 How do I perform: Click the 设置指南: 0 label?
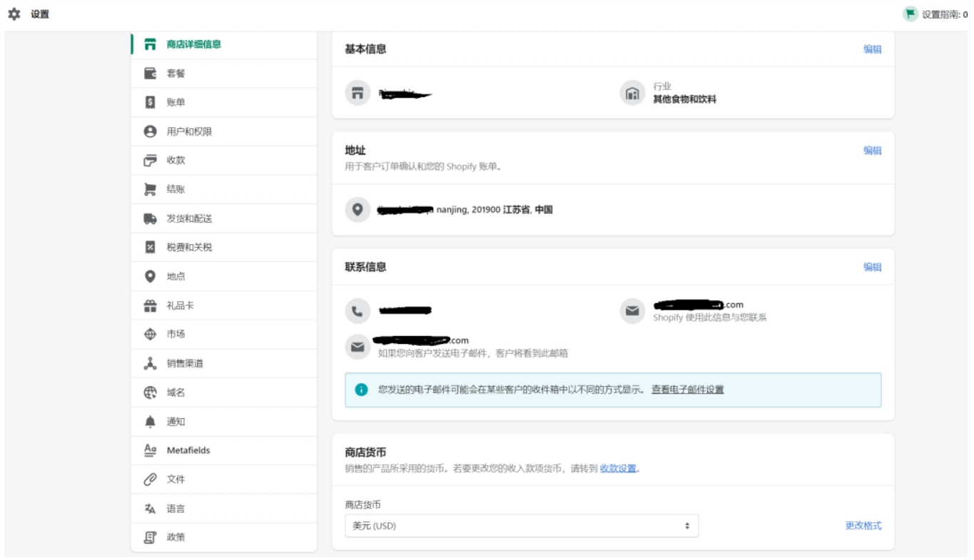945,14
